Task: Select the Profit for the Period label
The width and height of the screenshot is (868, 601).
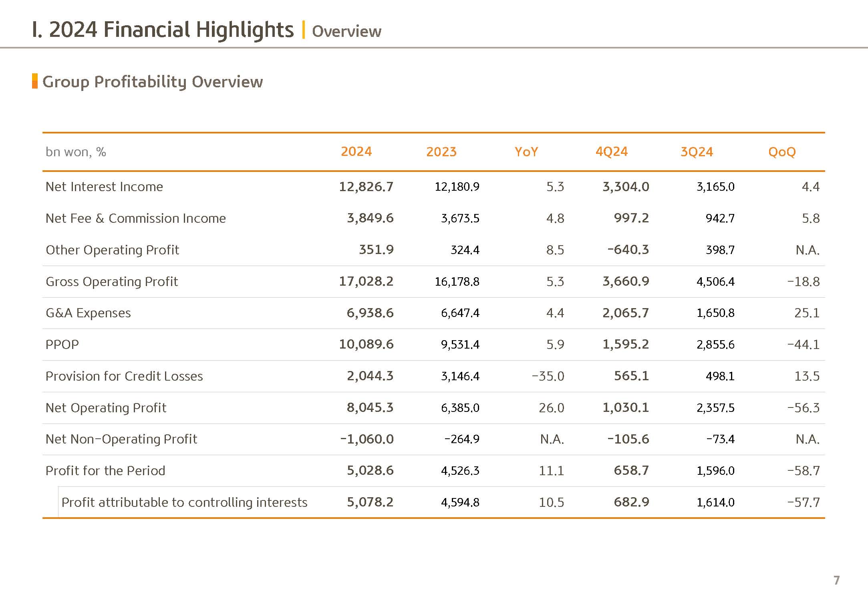Action: [x=105, y=471]
